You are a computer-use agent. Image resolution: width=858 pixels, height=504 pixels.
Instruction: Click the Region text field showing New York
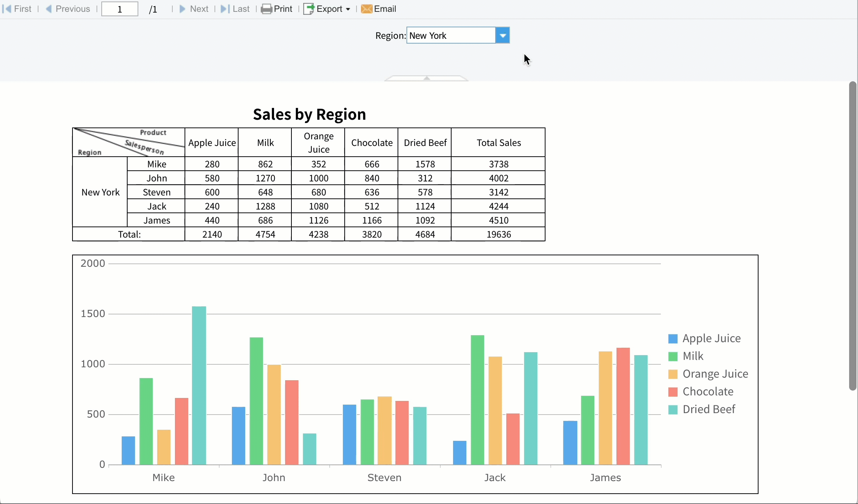[x=451, y=35]
